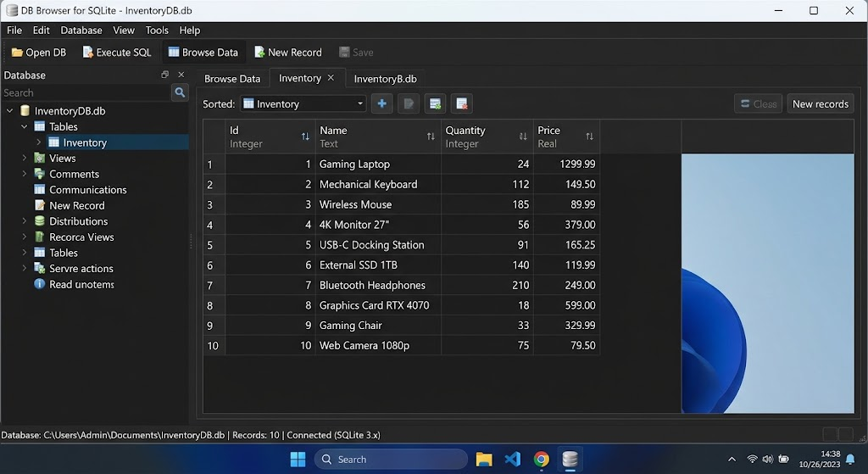
Task: Click the Web Camera 1080p cell
Action: coord(378,345)
